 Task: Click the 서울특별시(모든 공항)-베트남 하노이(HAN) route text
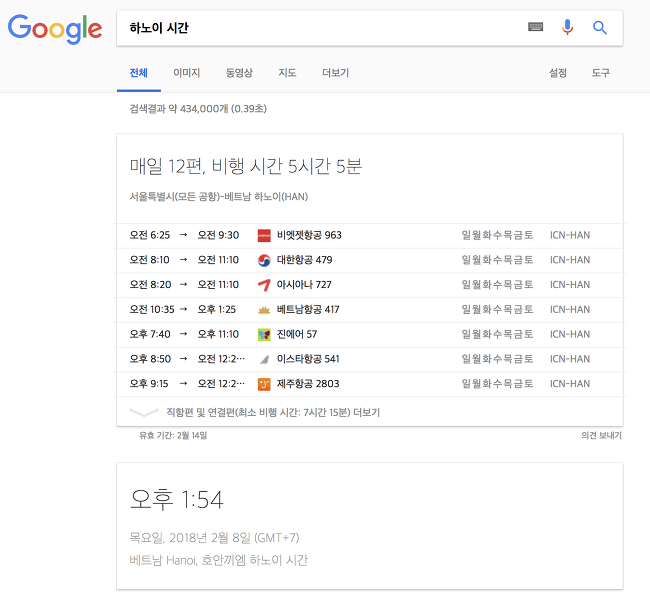pyautogui.click(x=219, y=197)
